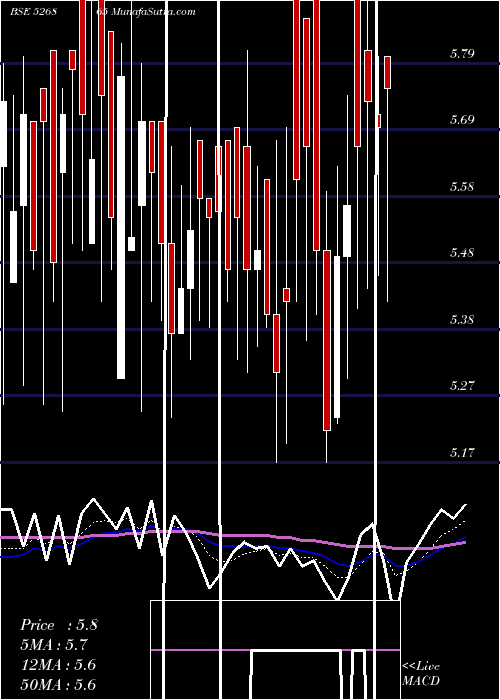Click the 5.69 price axis label

pyautogui.click(x=462, y=120)
